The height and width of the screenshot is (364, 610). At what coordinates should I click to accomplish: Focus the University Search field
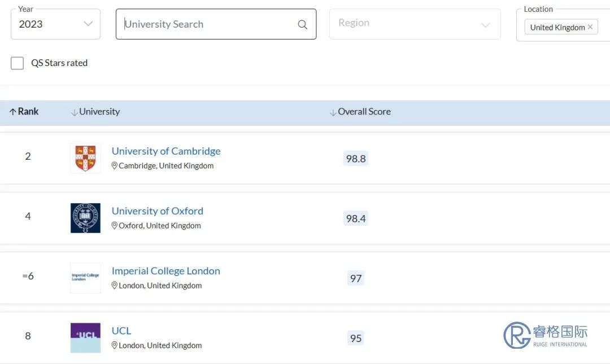pos(216,24)
